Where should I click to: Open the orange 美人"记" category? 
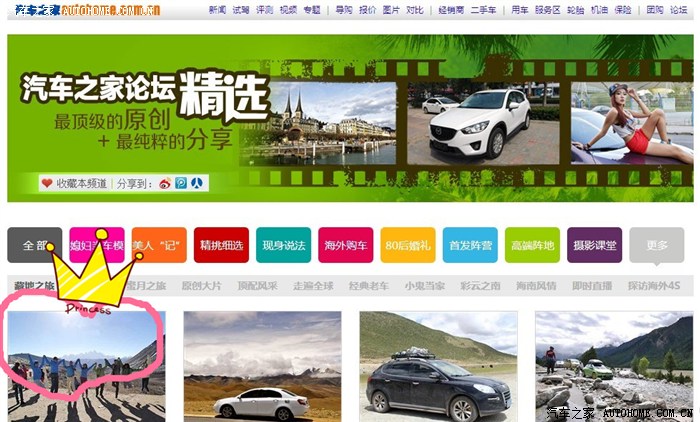[159, 245]
